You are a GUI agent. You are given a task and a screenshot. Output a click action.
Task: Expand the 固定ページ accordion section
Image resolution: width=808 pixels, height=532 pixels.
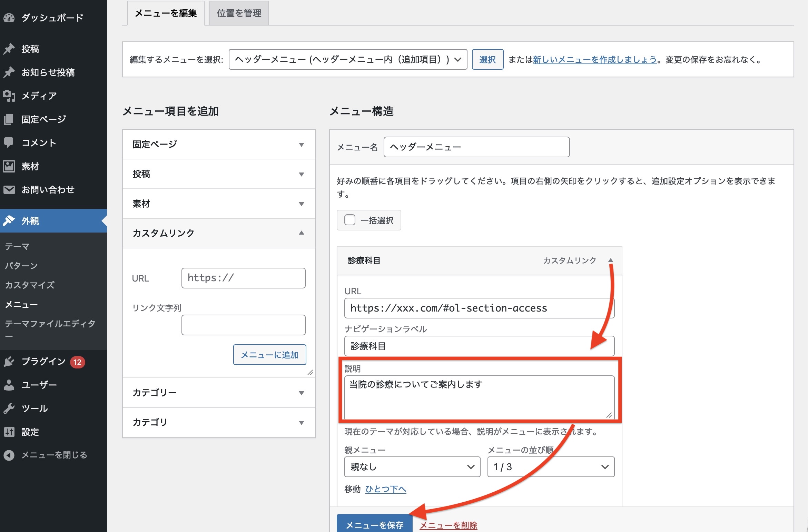click(219, 144)
